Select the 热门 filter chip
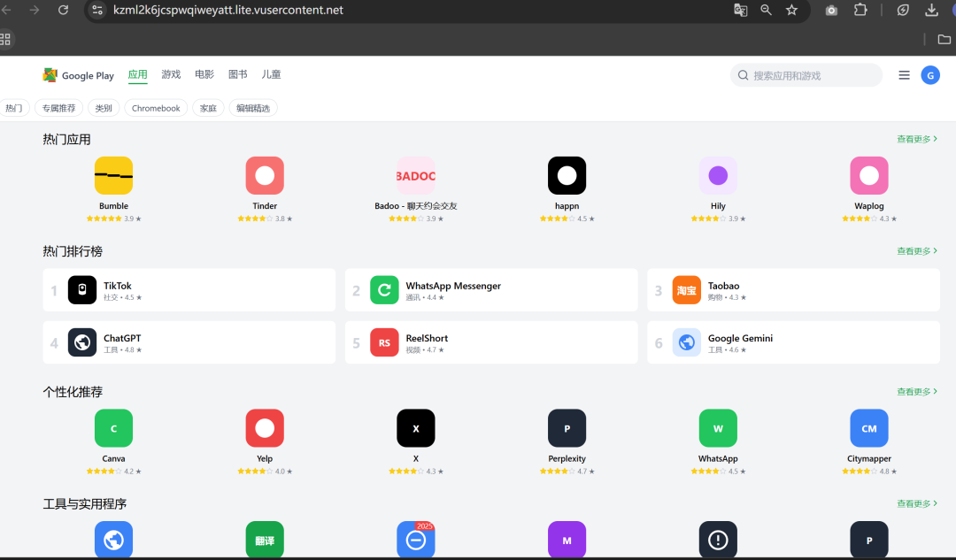956x560 pixels. point(14,108)
